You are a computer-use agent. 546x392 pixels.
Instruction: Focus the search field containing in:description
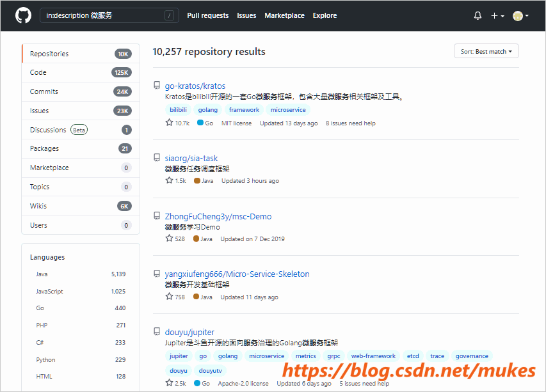(x=109, y=15)
